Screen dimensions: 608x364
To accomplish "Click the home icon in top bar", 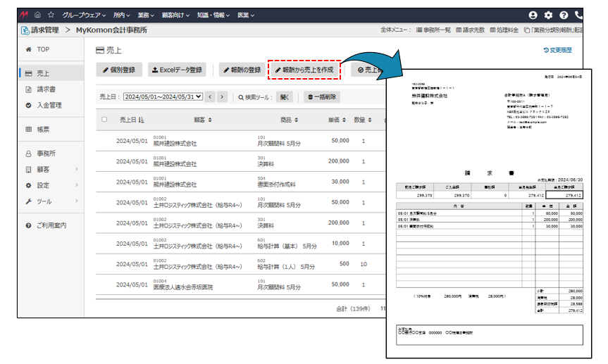I will [37, 15].
